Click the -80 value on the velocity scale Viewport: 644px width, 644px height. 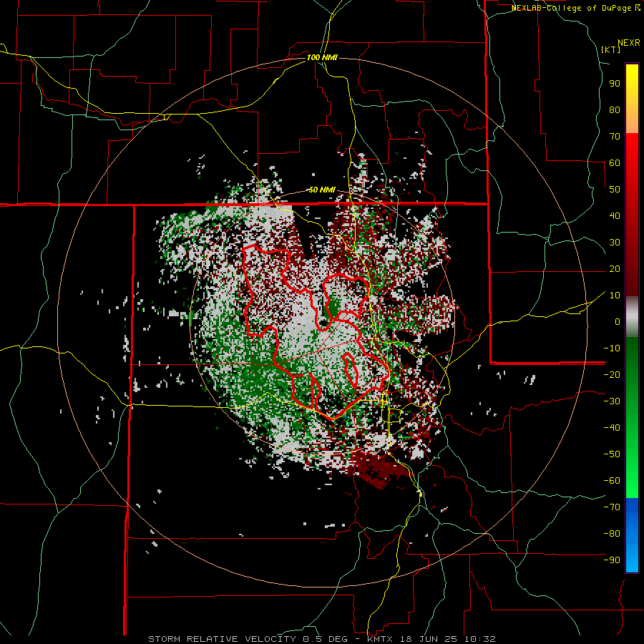612,534
